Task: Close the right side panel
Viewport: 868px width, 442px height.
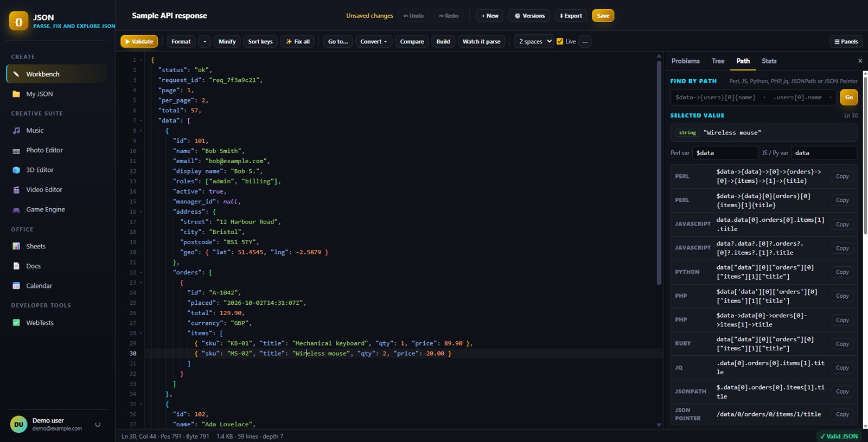Action: [860, 61]
